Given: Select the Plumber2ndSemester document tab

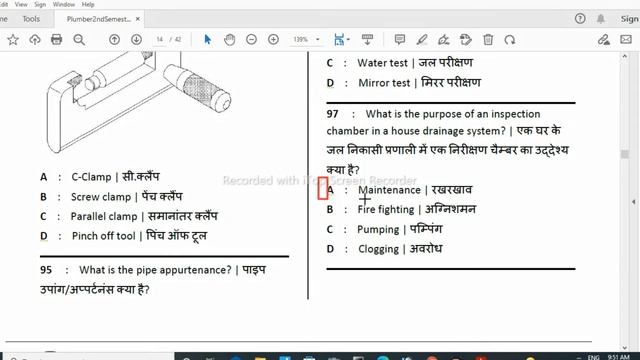Looking at the screenshot, I should coord(99,19).
